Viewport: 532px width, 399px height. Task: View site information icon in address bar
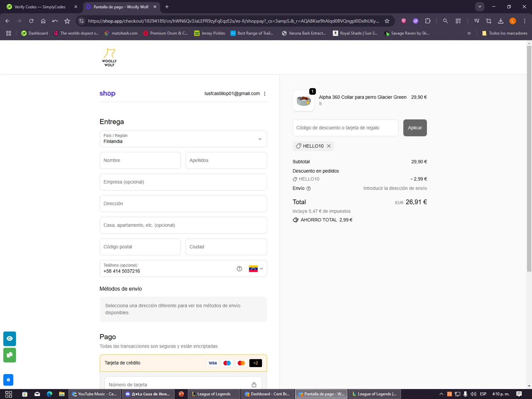[82, 21]
